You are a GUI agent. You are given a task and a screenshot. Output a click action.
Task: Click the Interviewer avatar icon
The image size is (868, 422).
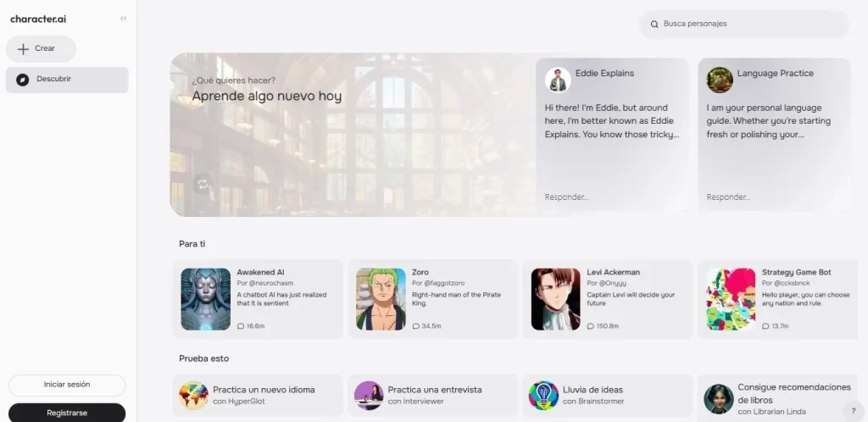(x=369, y=396)
